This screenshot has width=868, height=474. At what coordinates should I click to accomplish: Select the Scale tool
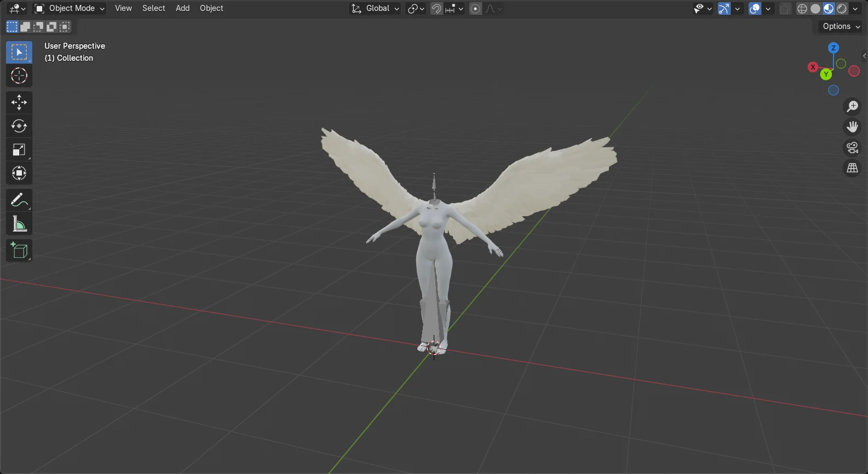pyautogui.click(x=19, y=149)
